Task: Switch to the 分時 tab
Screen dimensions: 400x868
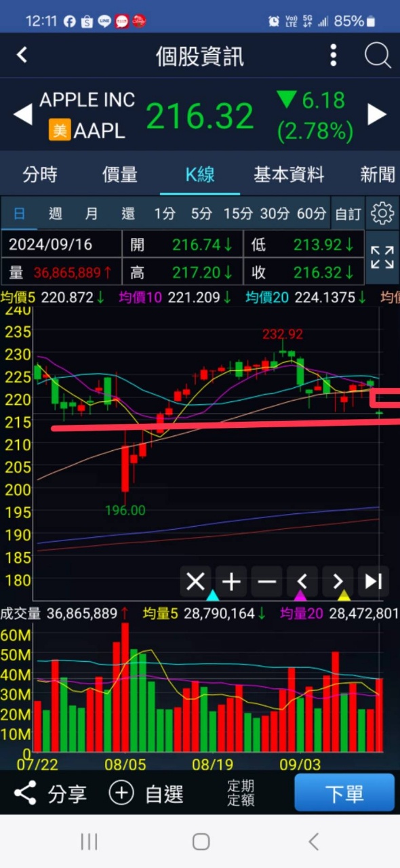Action: 40,174
